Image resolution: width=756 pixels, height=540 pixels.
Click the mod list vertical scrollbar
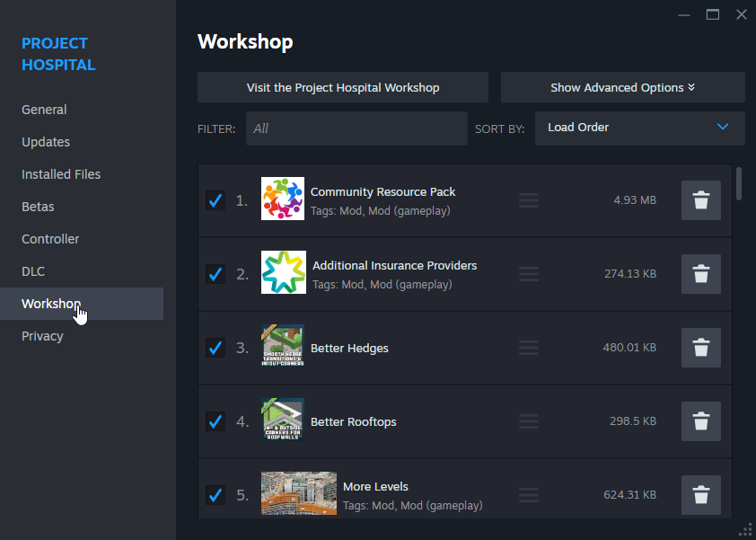pyautogui.click(x=739, y=183)
